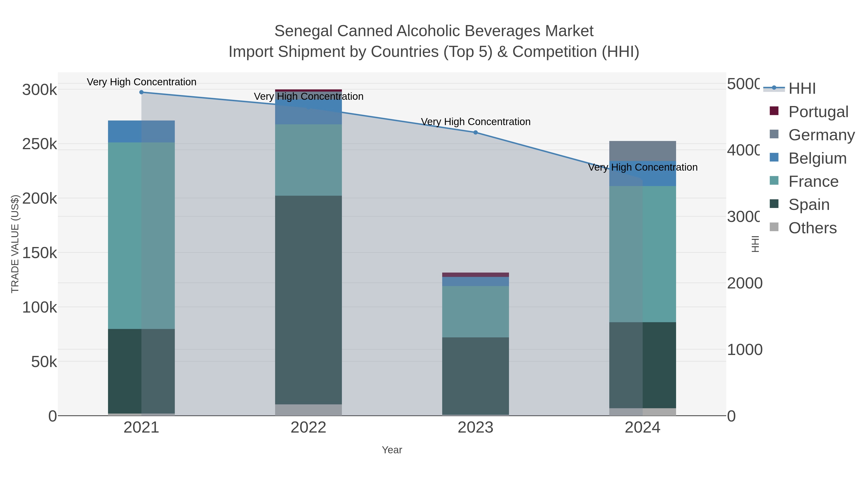Click the TRADE VALUE (US$) axis title

15,244
